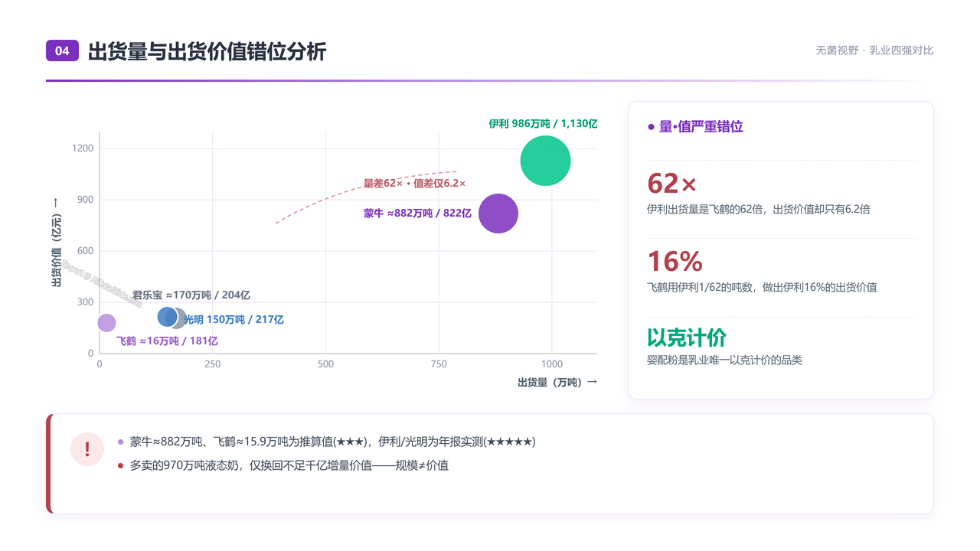Click the label 君乐宝 ≈170万吨 / 204亿
Image resolution: width=980 pixels, height=551 pixels.
click(191, 295)
